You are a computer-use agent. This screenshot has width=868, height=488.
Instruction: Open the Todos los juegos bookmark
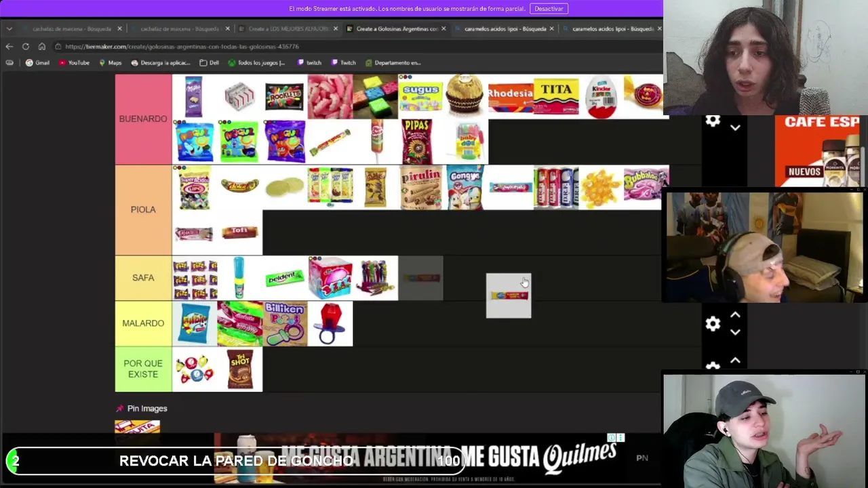tap(256, 62)
